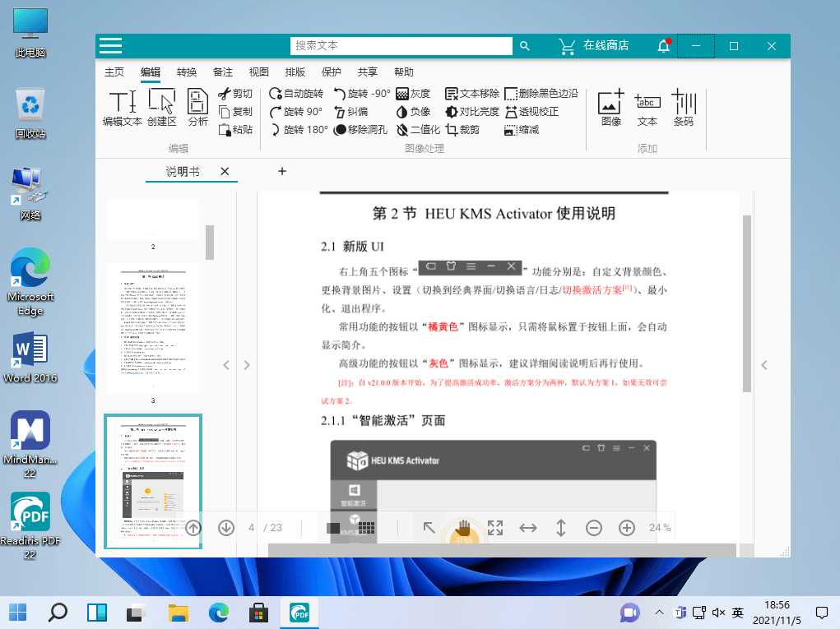Switch to the 保护 ribbon tab
Image resolution: width=840 pixels, height=629 pixels.
331,72
